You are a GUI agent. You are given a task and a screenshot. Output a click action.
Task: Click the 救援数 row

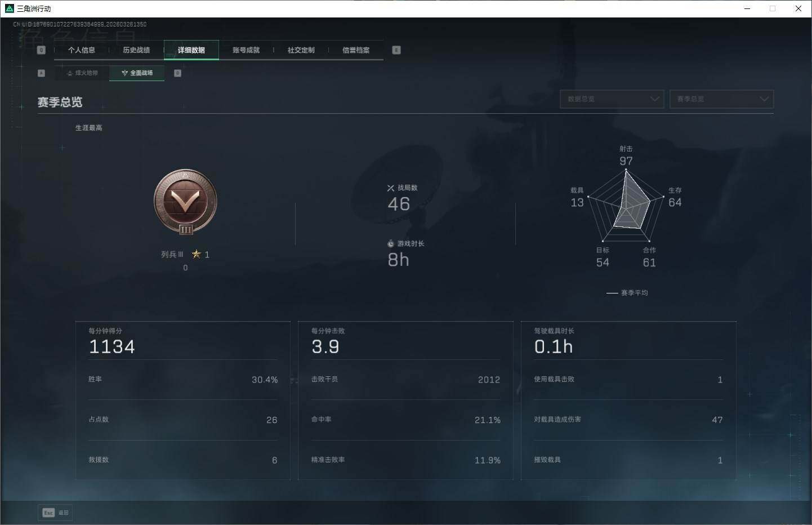(183, 460)
